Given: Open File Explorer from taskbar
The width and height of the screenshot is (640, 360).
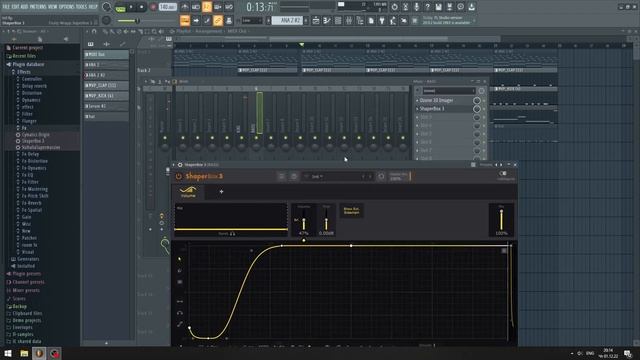Looking at the screenshot, I should (x=24, y=353).
